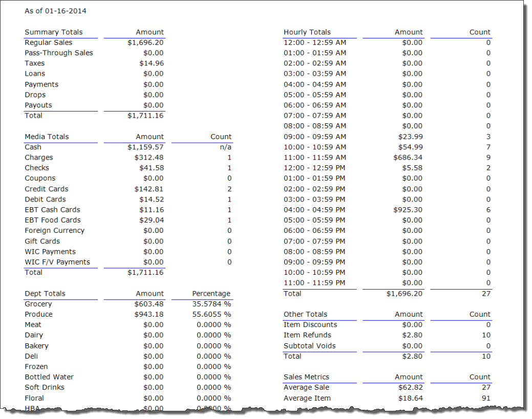Click the 12:00 - 12:59 AM hourly row
Image resolution: width=532 pixels, height=419 pixels.
387,42
